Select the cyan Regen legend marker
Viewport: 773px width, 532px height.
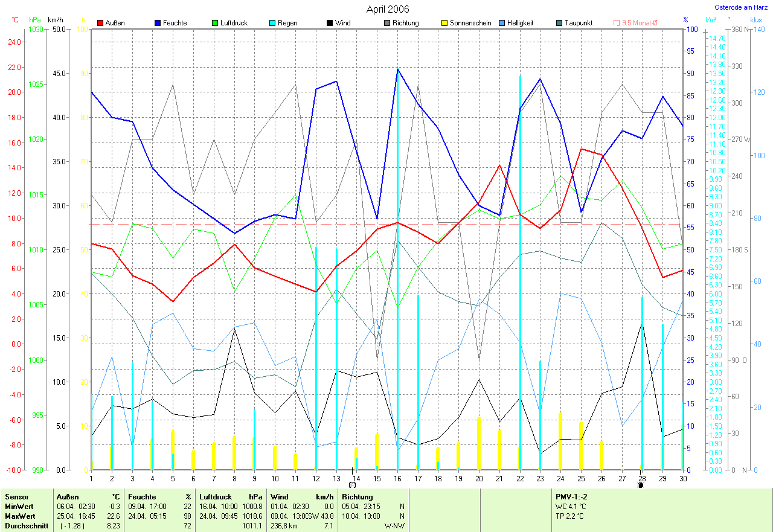272,23
